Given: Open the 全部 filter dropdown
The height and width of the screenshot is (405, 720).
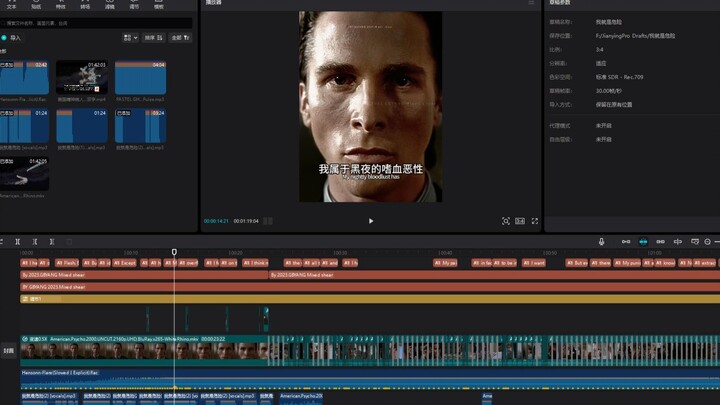Looking at the screenshot, I should click(x=180, y=38).
